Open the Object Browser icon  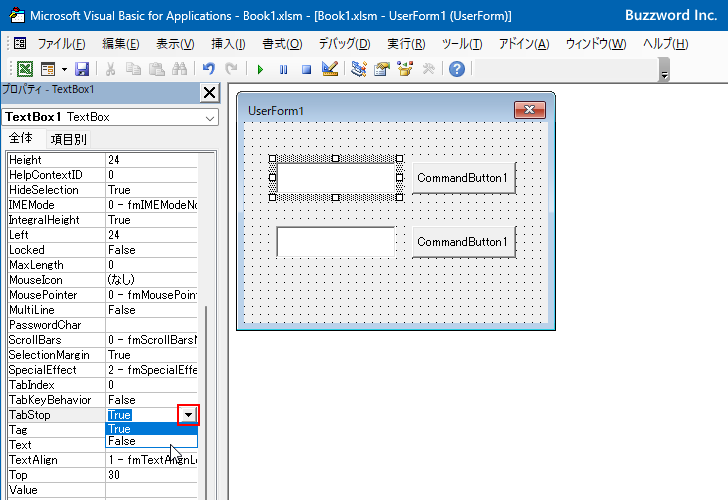[405, 69]
